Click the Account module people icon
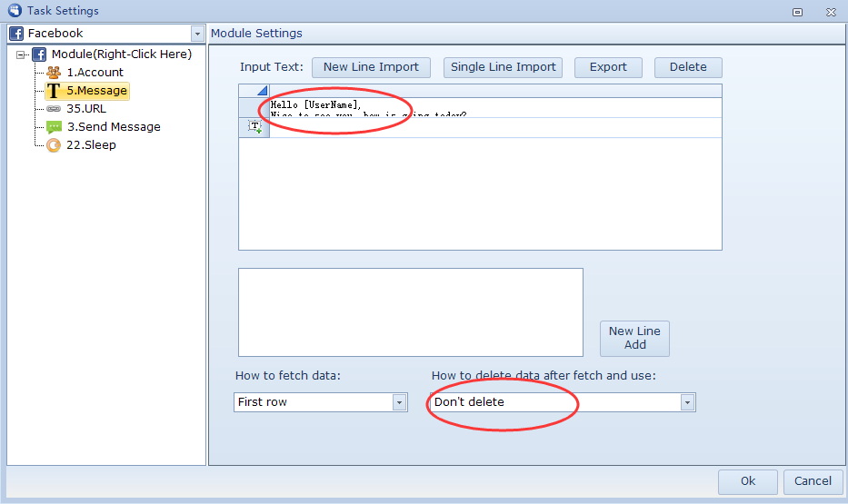This screenshot has width=848, height=504. (54, 73)
